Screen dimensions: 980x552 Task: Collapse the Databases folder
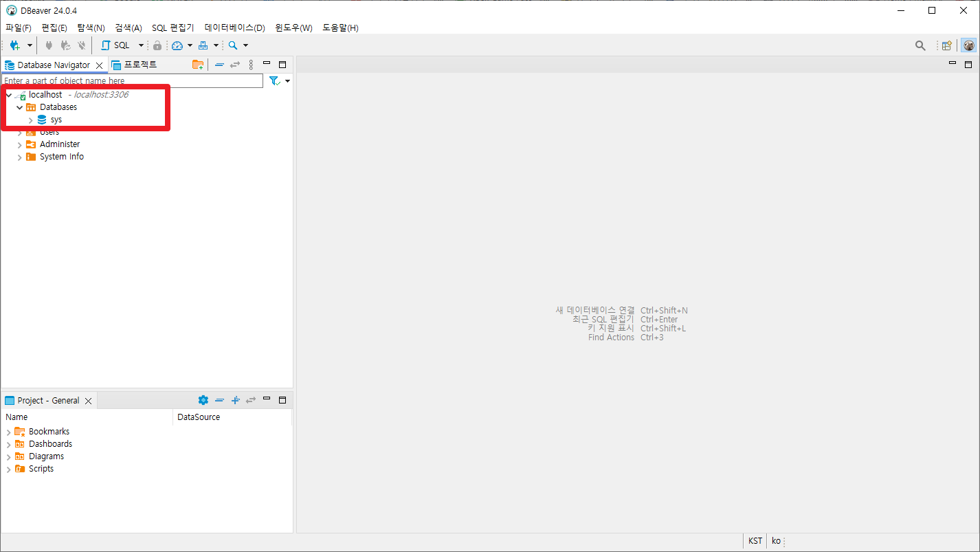tap(20, 107)
